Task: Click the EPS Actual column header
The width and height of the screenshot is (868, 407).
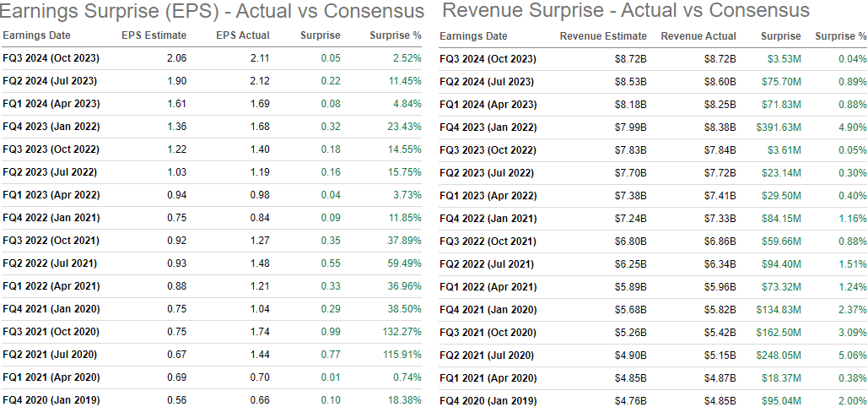Action: point(243,35)
